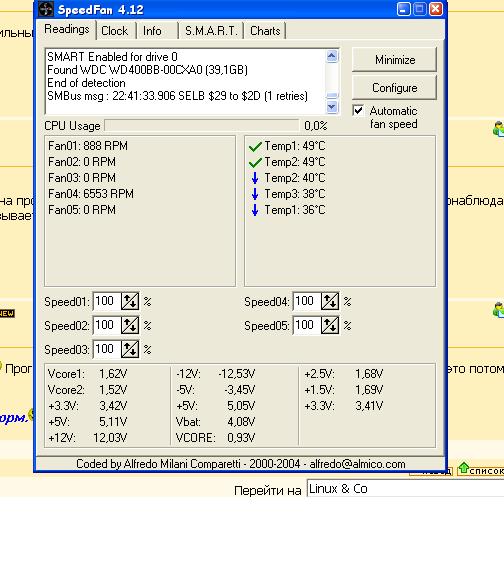Click the Speed05 up/down spinner arrows
Image resolution: width=504 pixels, height=581 pixels.
[330, 325]
